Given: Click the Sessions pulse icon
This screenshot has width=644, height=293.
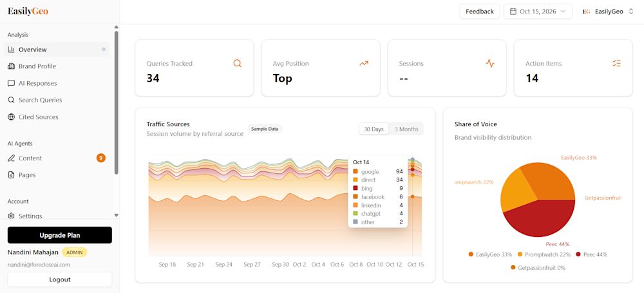Looking at the screenshot, I should pyautogui.click(x=490, y=63).
